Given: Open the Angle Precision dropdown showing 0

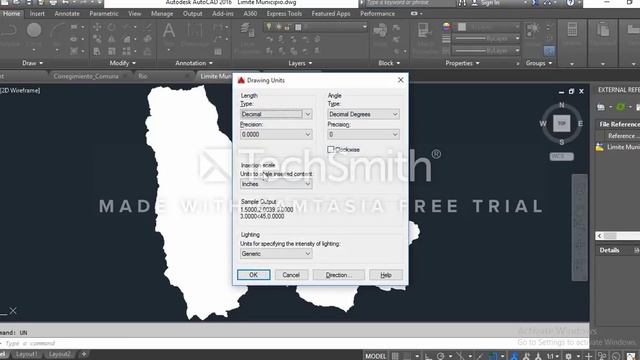Looking at the screenshot, I should (x=363, y=134).
